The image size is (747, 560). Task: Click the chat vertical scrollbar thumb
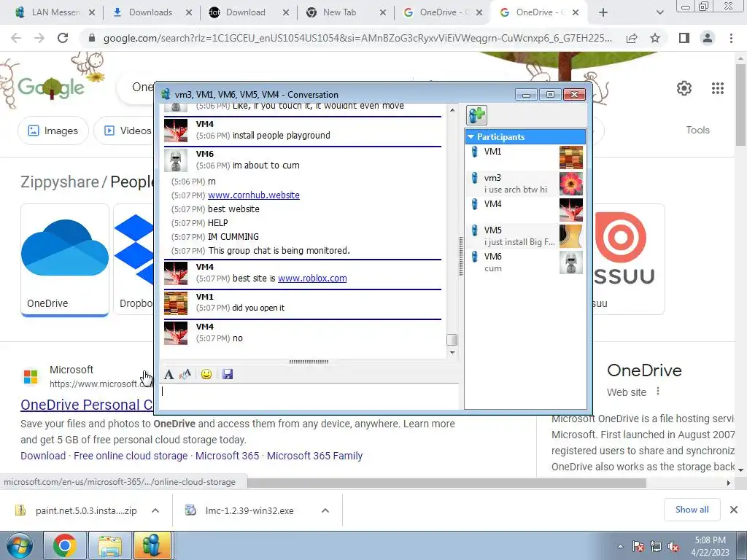pyautogui.click(x=452, y=340)
